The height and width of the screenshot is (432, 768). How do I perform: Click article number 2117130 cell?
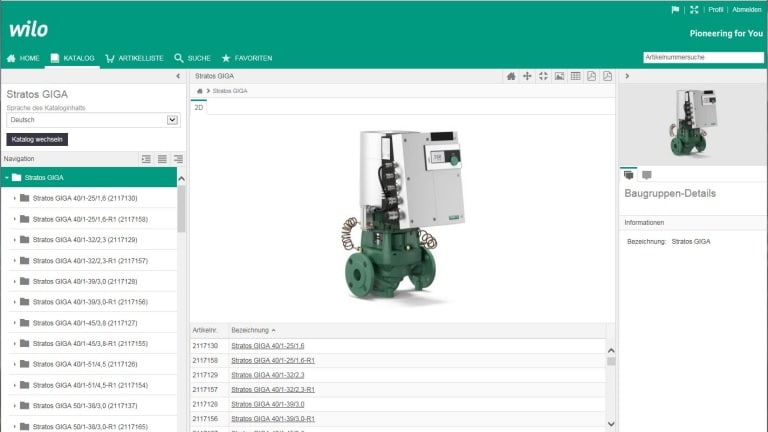205,346
